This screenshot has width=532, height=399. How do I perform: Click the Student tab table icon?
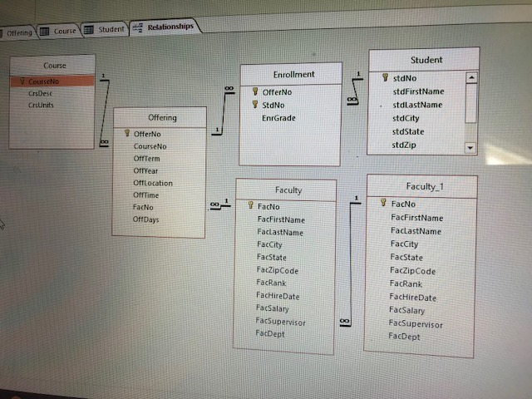tap(89, 30)
